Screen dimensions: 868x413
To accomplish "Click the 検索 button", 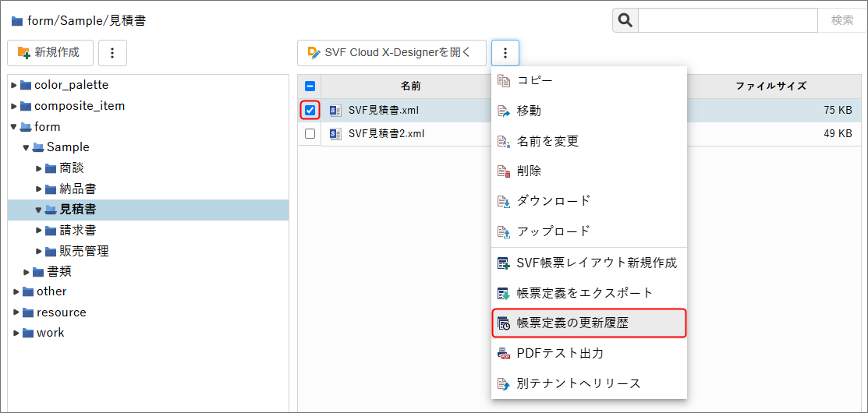I will point(842,20).
